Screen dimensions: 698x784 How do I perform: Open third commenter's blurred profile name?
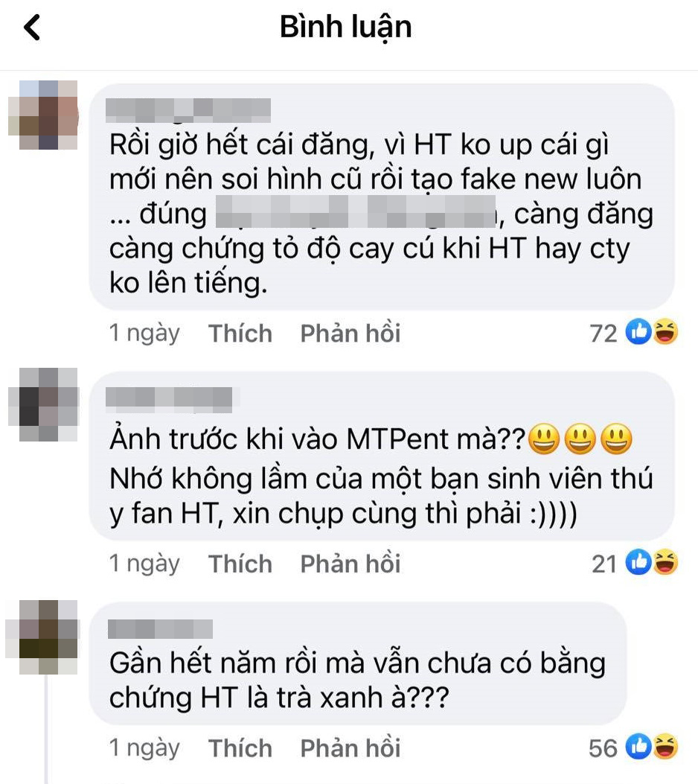[161, 628]
